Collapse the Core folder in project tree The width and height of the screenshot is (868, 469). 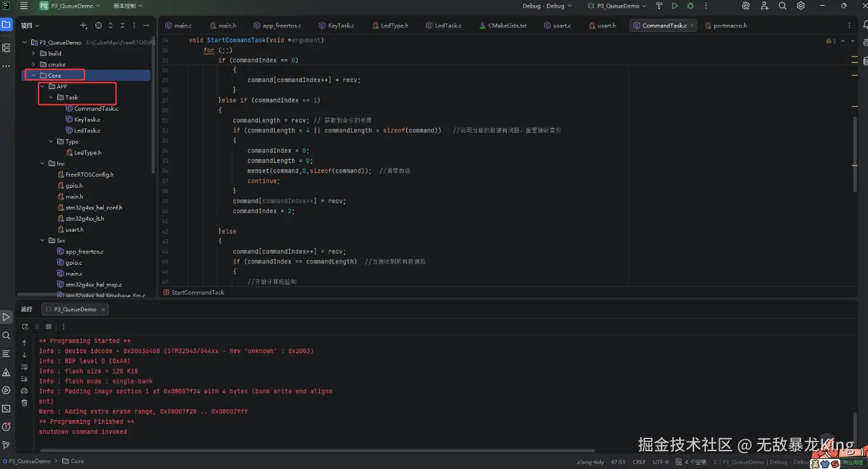coord(34,76)
